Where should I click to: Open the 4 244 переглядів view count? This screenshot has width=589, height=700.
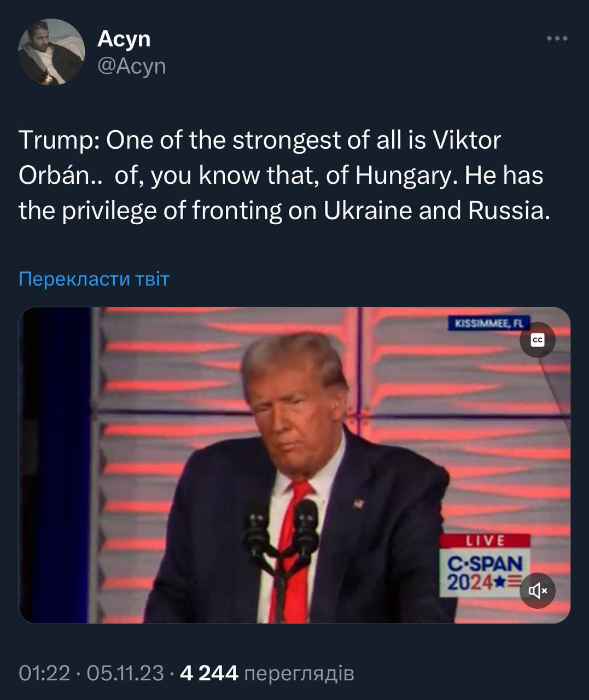267,673
